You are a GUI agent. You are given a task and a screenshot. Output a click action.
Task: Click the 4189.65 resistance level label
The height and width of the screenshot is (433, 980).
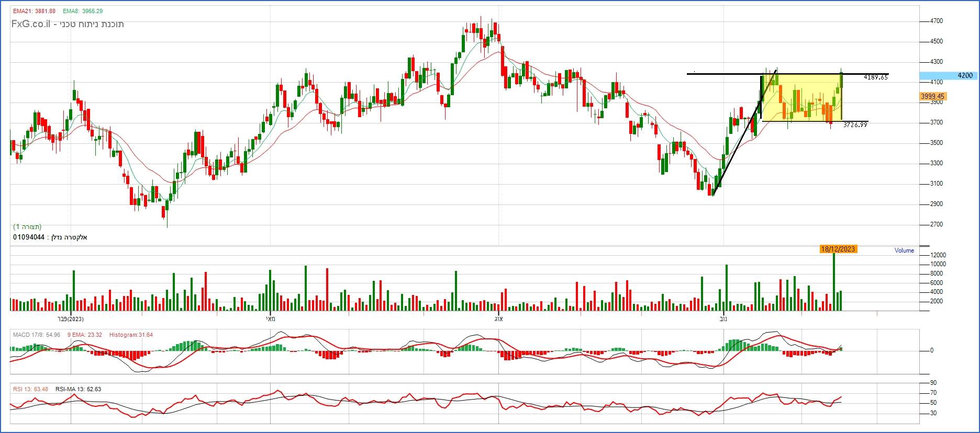pos(875,77)
